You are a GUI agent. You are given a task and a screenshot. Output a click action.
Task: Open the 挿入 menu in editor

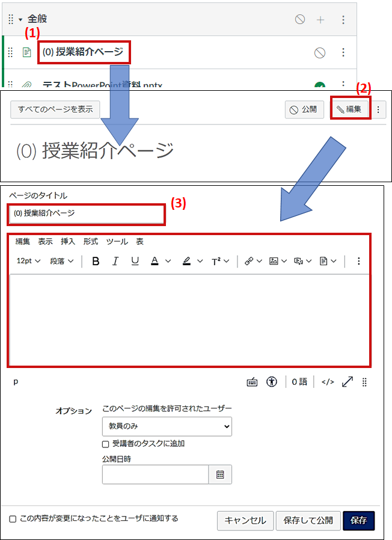[x=68, y=242]
